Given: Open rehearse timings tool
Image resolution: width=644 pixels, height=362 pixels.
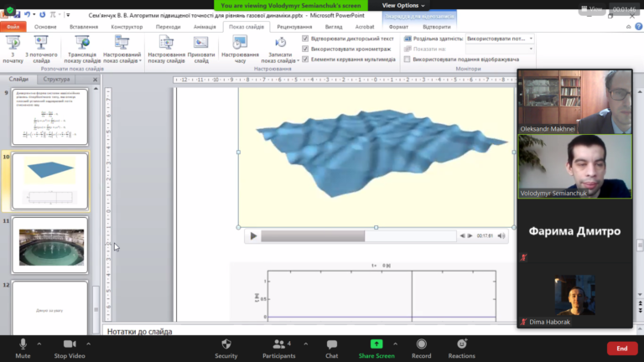Looking at the screenshot, I should click(x=240, y=42).
